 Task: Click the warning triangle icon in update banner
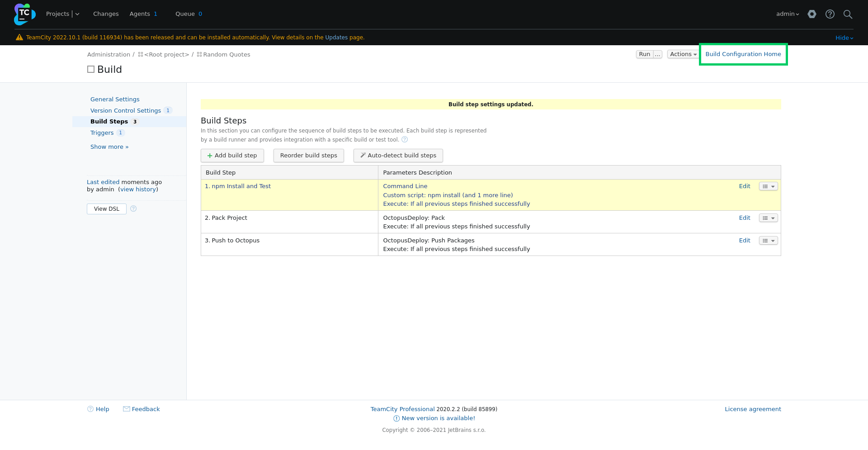(19, 38)
